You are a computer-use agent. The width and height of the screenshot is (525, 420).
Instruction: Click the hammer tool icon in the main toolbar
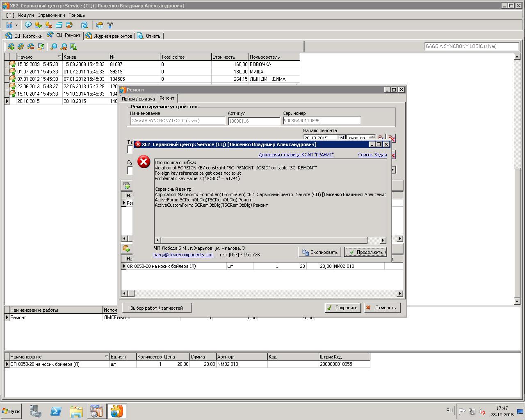pyautogui.click(x=110, y=25)
